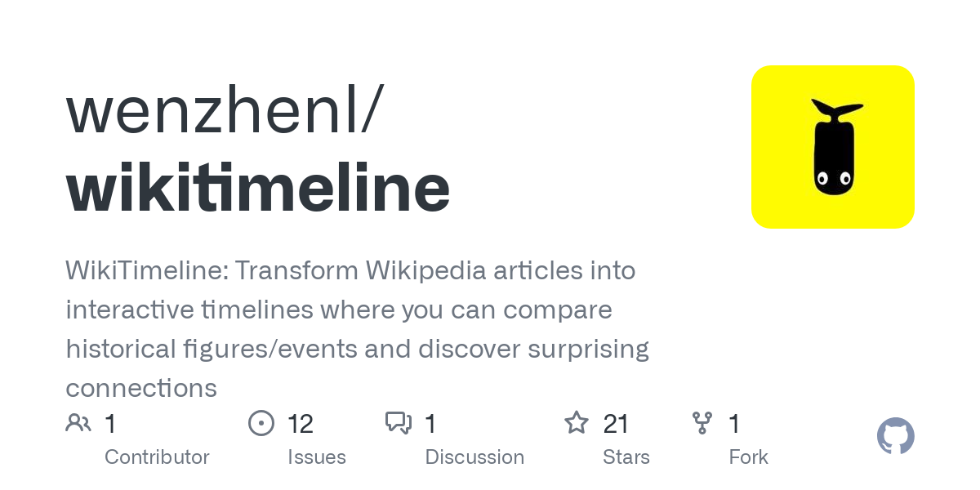Click the stars count 21

[616, 424]
